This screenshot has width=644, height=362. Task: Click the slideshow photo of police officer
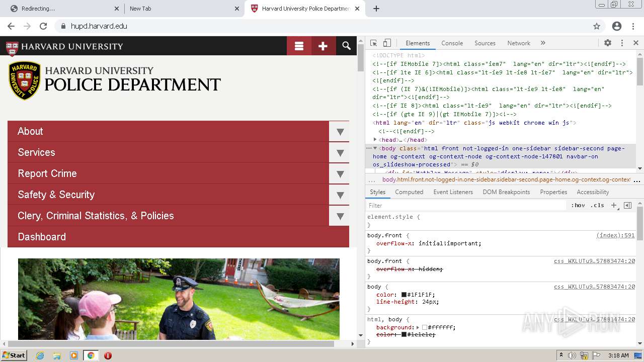pos(179,299)
